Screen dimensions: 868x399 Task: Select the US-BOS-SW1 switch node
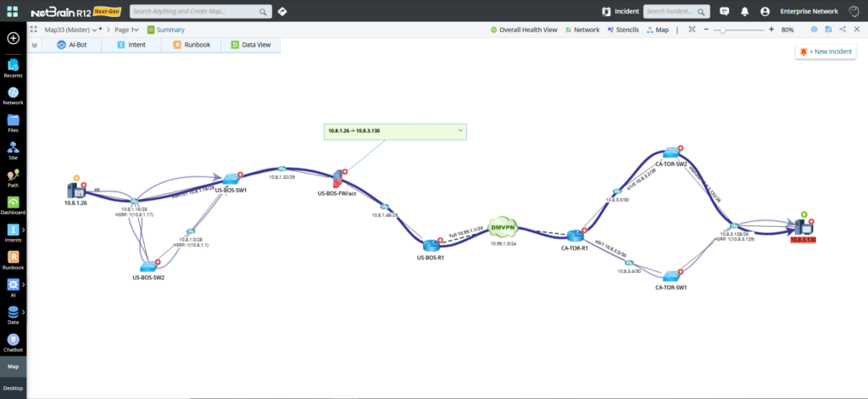[x=231, y=179]
